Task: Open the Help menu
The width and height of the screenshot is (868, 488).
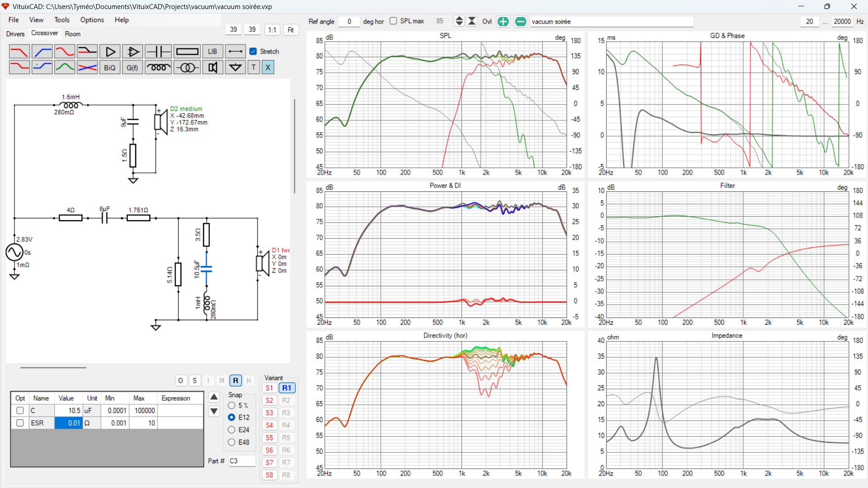Action: click(122, 20)
